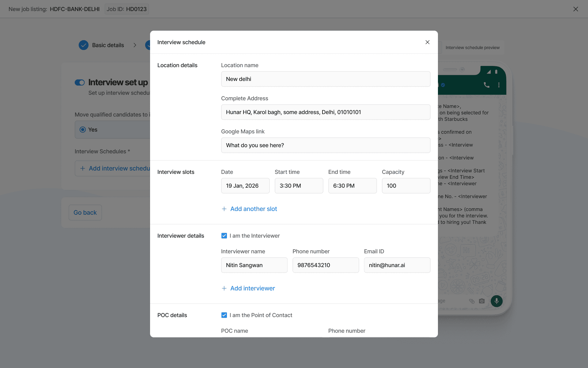The image size is (588, 368).
Task: Open the Start time field 3:30 PM
Action: pos(299,186)
